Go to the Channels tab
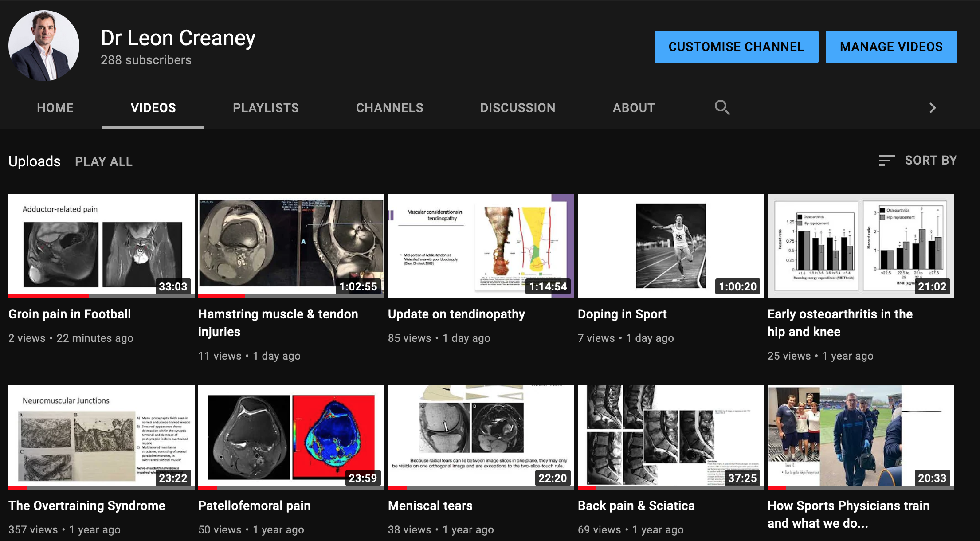Image resolution: width=980 pixels, height=541 pixels. coord(389,108)
